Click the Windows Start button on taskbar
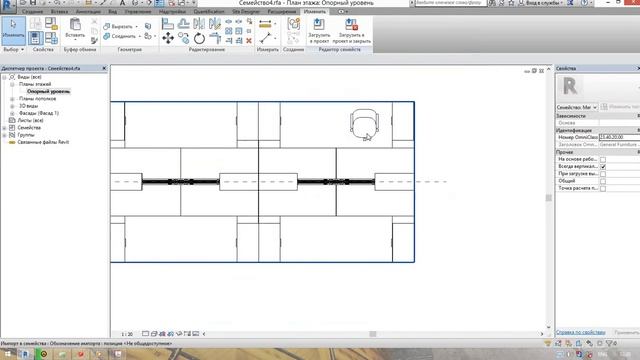The image size is (640, 360). (x=7, y=354)
